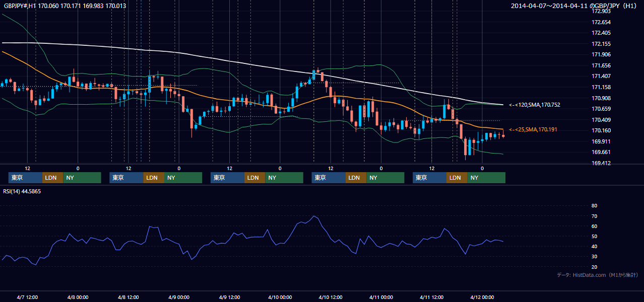Select the 東京 session block for 4/11
Viewport: 644px width, 302px height.
(429, 178)
